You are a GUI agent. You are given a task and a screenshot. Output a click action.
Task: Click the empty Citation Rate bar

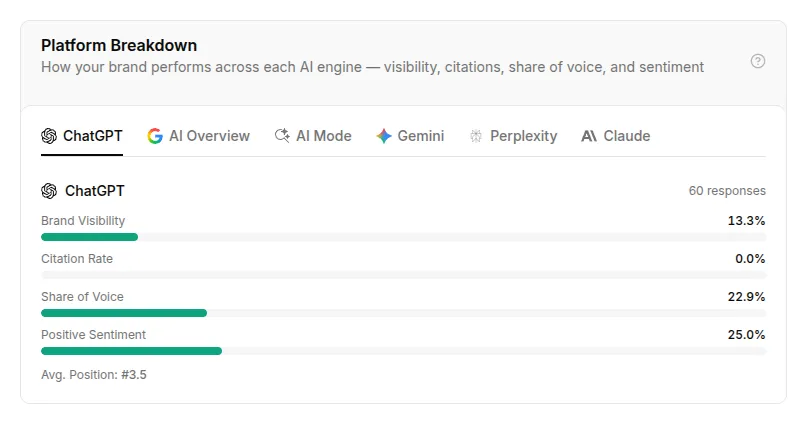point(404,275)
